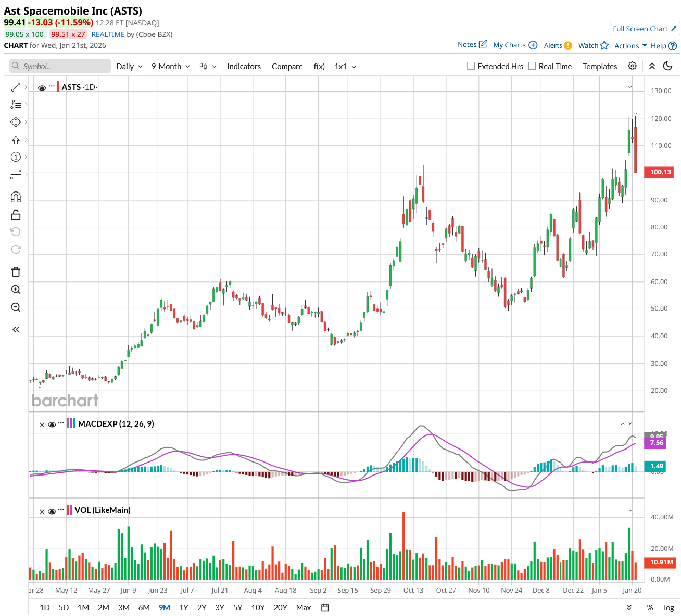Zoom out on the chart
Image resolution: width=681 pixels, height=616 pixels.
point(16,307)
